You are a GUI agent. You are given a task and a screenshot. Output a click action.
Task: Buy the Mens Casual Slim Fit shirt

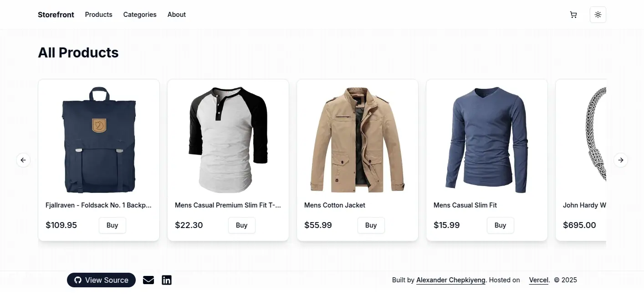[x=500, y=225]
